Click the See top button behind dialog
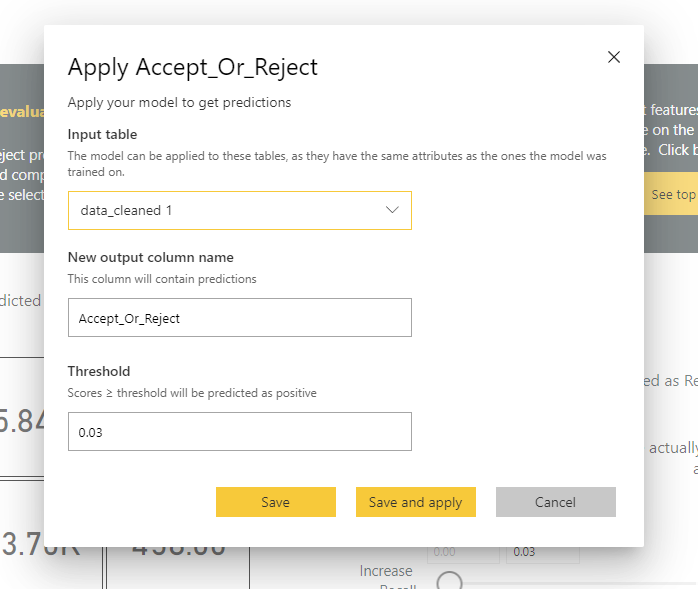The image size is (698, 589). [x=673, y=194]
